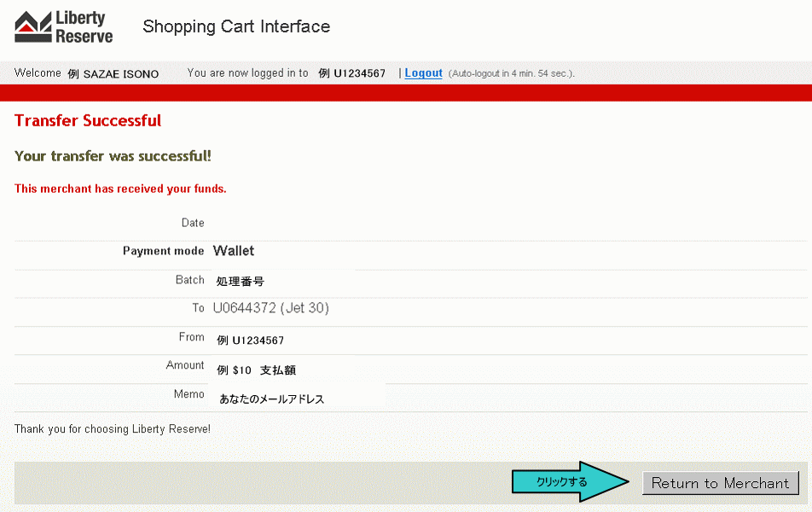The image size is (812, 512).
Task: Click 'You are now logged in to' text
Action: click(x=247, y=73)
